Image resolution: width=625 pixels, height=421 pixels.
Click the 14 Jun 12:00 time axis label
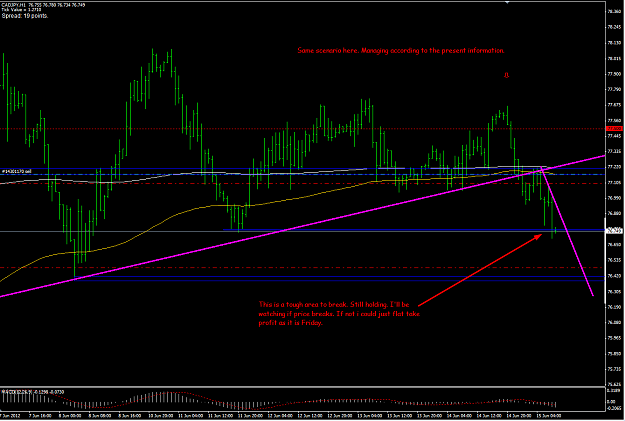coord(490,416)
